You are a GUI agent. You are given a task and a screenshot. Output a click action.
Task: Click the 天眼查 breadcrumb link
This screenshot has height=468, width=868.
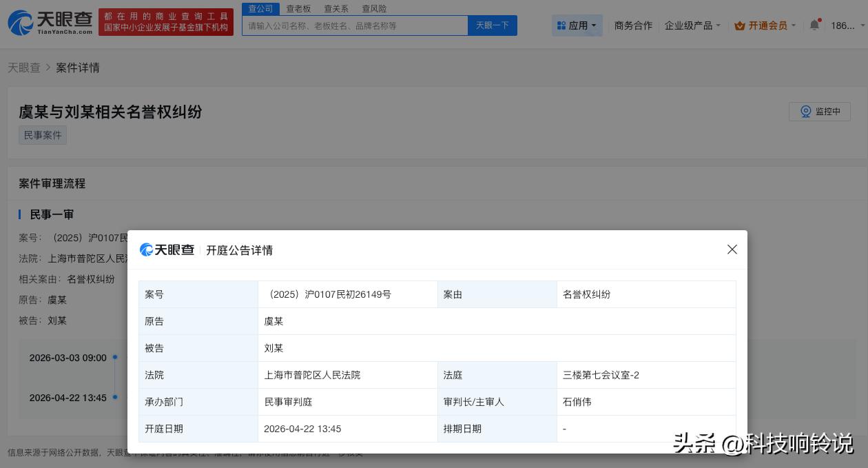point(23,68)
